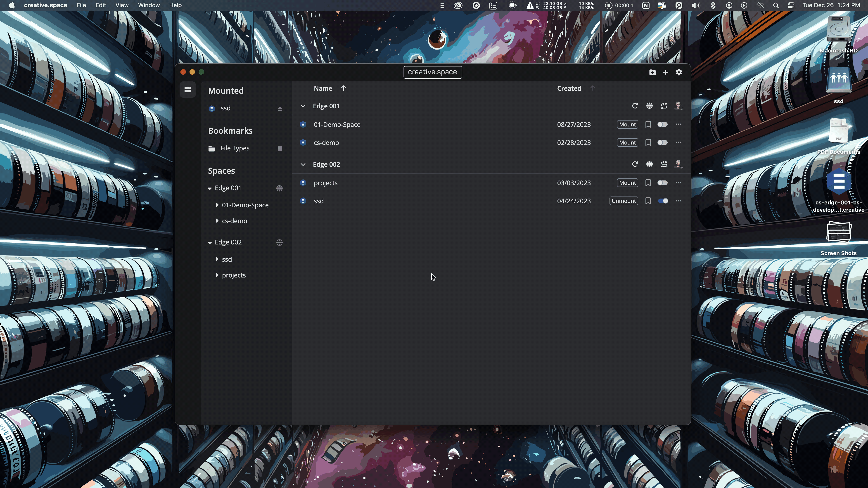Viewport: 868px width, 488px height.
Task: Bookmark the cs-demo space row
Action: point(648,142)
